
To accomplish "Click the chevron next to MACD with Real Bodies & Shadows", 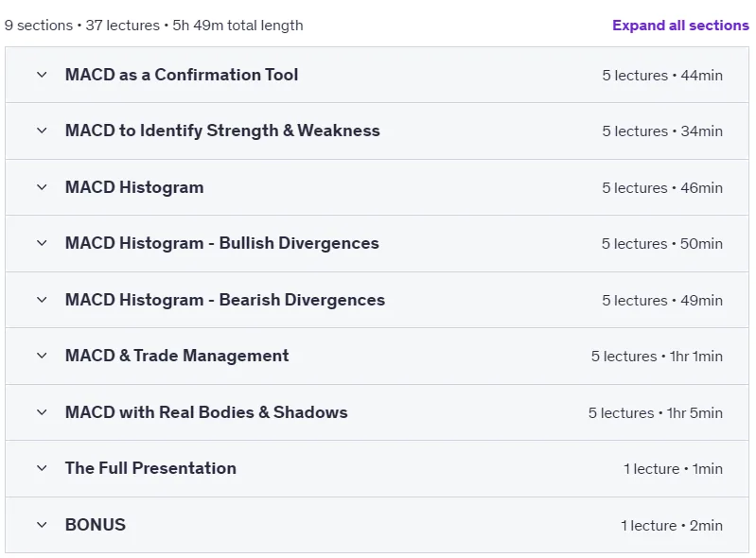I will click(x=42, y=412).
